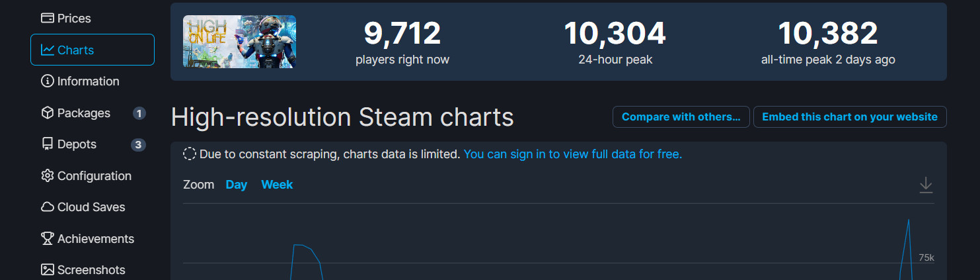Follow the sign in to view full data link
This screenshot has width=980, height=280.
coord(573,154)
